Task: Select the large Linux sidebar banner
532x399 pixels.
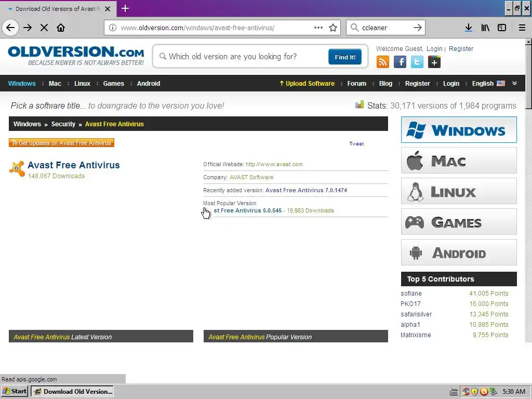Action: click(x=459, y=191)
